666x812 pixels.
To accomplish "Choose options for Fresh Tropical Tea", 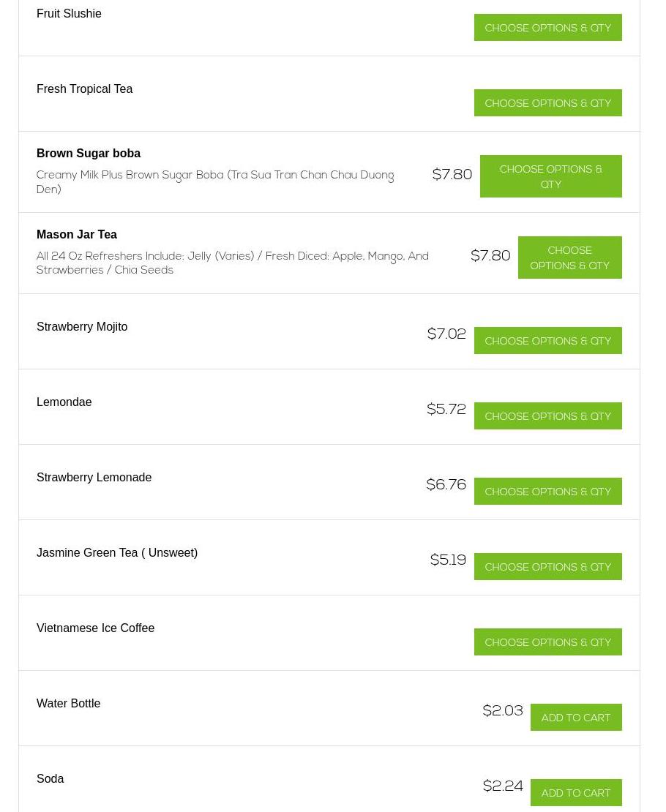I will pyautogui.click(x=547, y=103).
